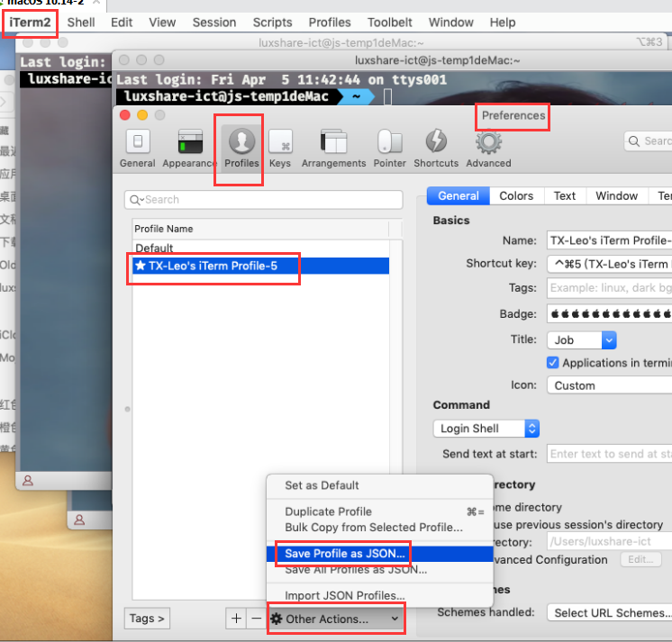Expand the Tags > button

[x=147, y=619]
